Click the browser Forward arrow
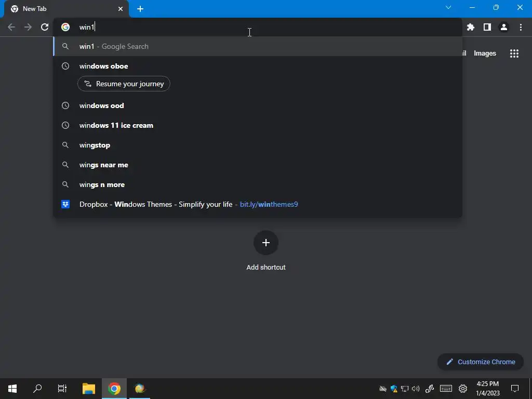Viewport: 532px width, 399px height. (x=28, y=27)
